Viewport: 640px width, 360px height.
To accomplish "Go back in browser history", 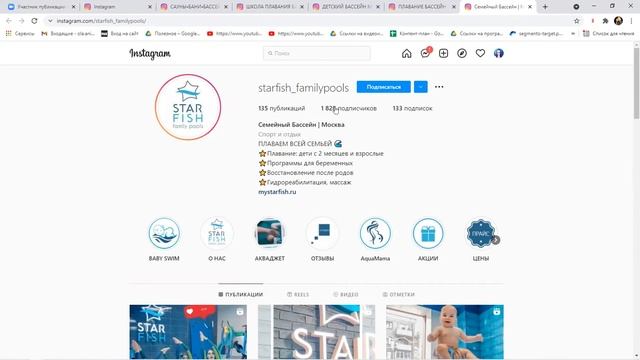I will (x=9, y=21).
